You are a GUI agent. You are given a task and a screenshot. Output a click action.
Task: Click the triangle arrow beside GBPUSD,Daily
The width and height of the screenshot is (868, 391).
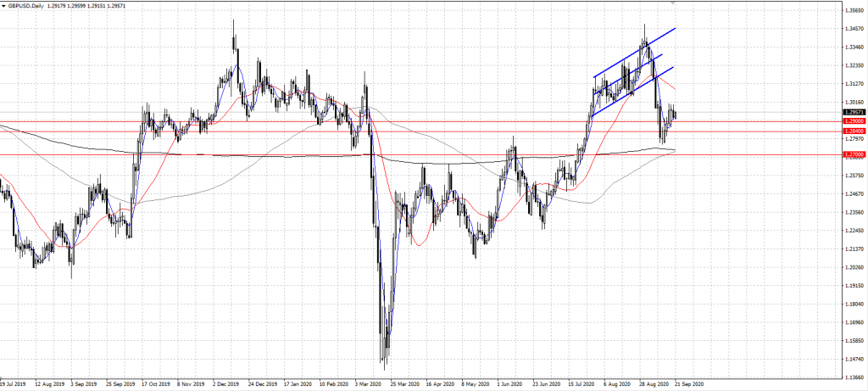click(x=4, y=5)
